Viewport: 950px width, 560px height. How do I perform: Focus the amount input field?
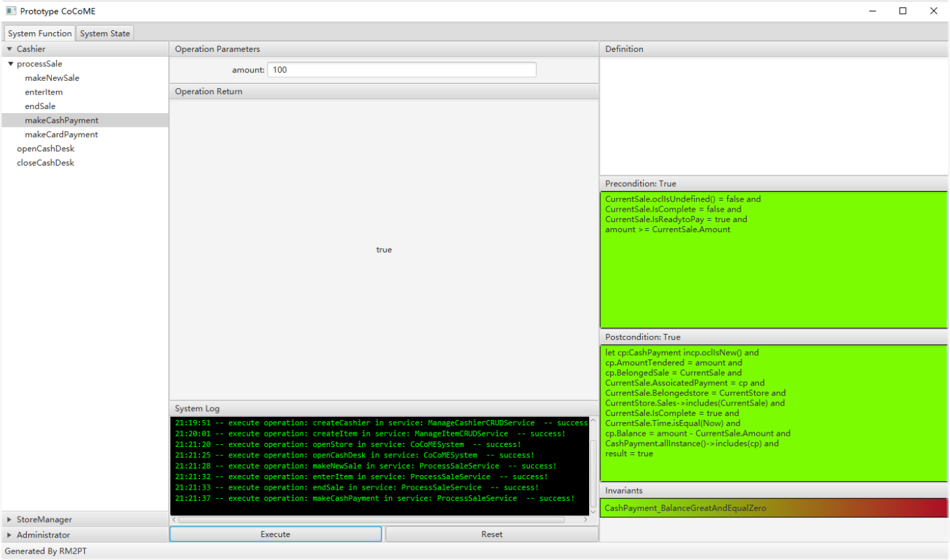point(402,70)
